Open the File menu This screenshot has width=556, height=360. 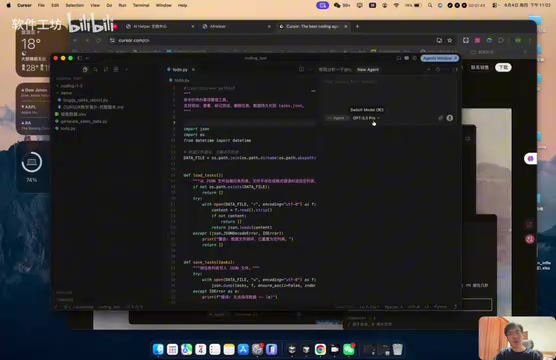[x=41, y=5]
